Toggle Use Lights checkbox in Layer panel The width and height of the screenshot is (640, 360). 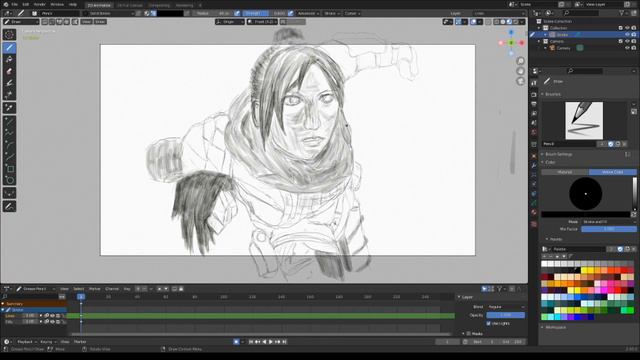(x=489, y=323)
